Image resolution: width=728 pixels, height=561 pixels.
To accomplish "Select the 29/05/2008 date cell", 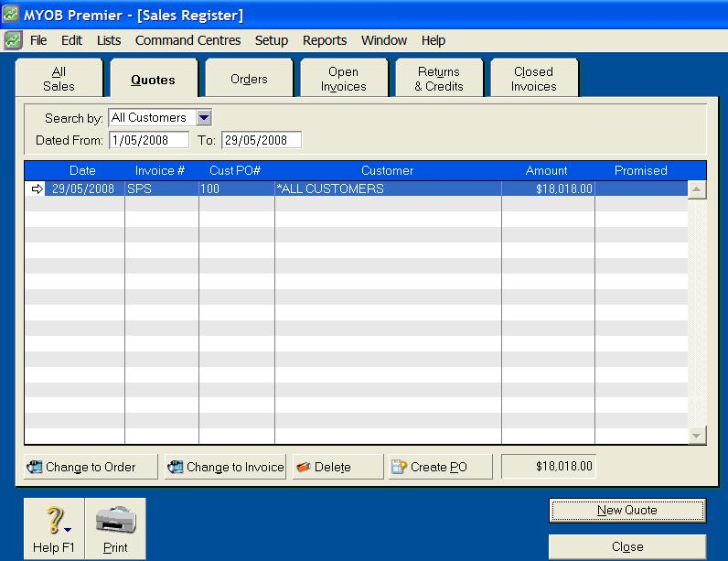I will pyautogui.click(x=84, y=189).
